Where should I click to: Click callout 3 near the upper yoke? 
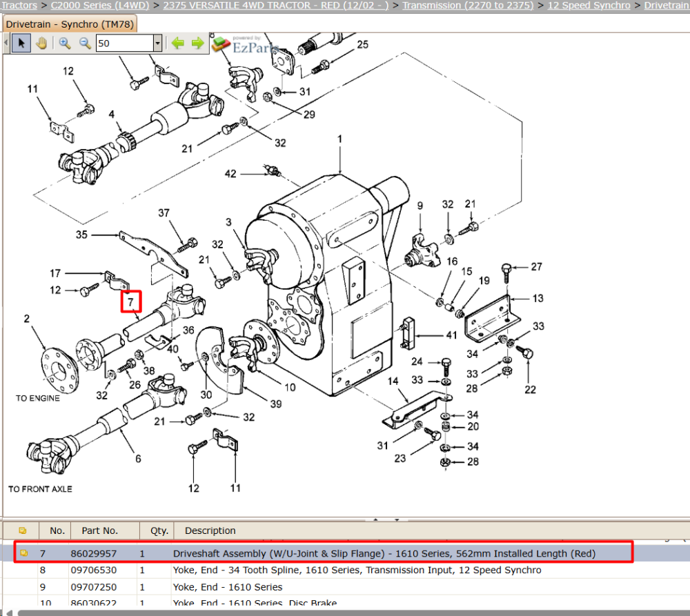[x=228, y=222]
